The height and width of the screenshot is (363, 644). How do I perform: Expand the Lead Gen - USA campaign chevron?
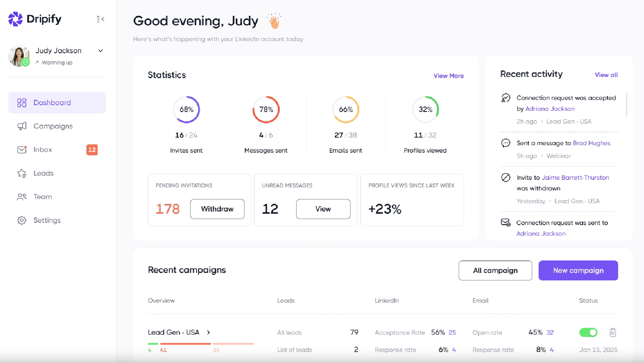coord(209,332)
